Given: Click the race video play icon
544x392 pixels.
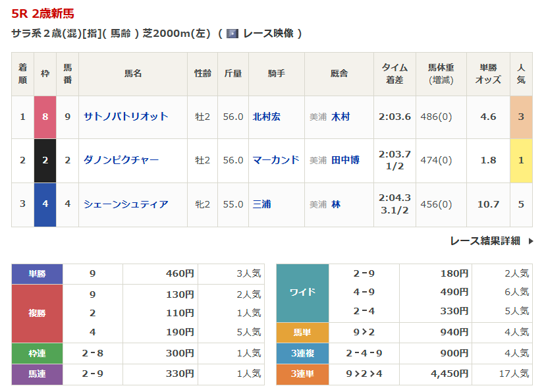Looking at the screenshot, I should click(232, 34).
